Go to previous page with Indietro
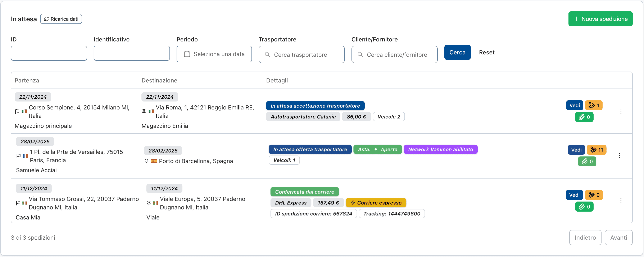The width and height of the screenshot is (644, 257). pyautogui.click(x=585, y=238)
